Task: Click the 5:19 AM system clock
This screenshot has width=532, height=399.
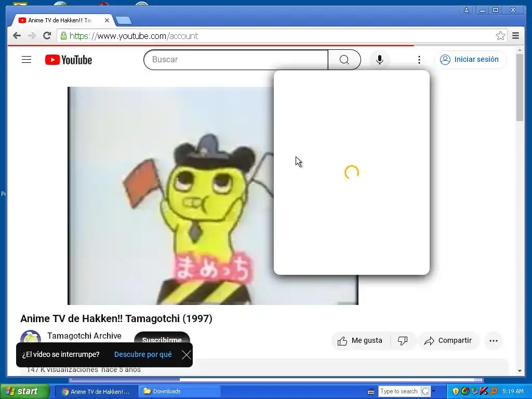Action: [x=513, y=392]
